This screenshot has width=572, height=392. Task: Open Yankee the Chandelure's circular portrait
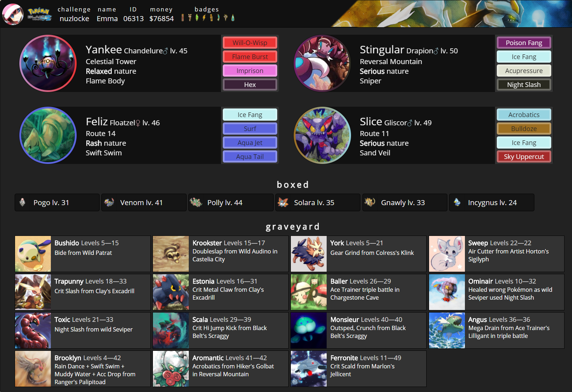tap(48, 63)
